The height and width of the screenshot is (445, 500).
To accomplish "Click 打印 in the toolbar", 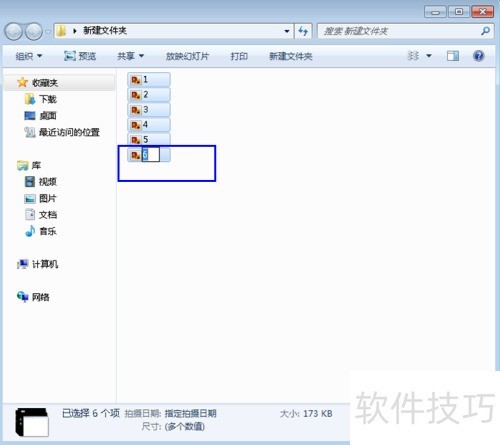I will [239, 56].
